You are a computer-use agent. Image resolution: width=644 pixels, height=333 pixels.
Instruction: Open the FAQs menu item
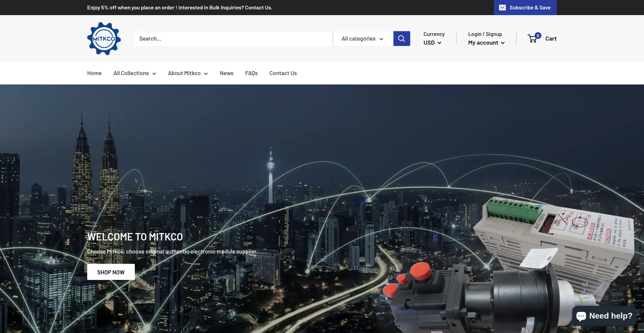tap(251, 73)
